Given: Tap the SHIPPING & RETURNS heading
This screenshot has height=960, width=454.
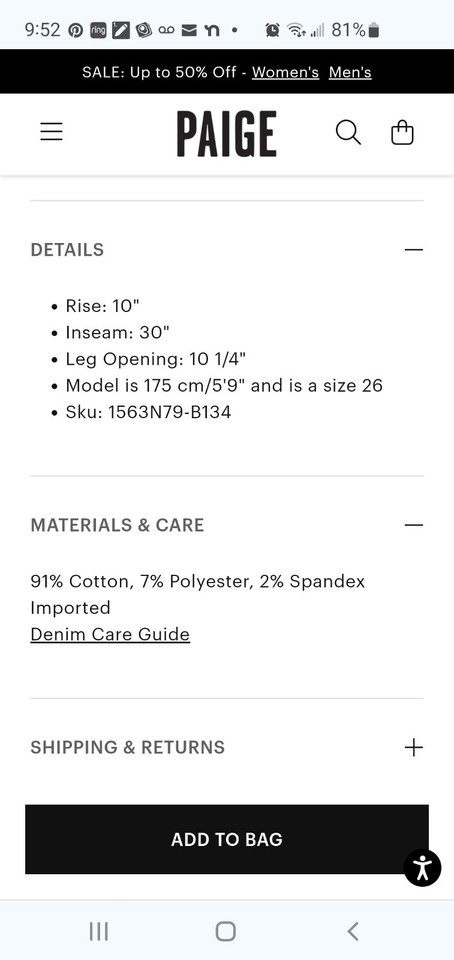Looking at the screenshot, I should click(x=128, y=747).
